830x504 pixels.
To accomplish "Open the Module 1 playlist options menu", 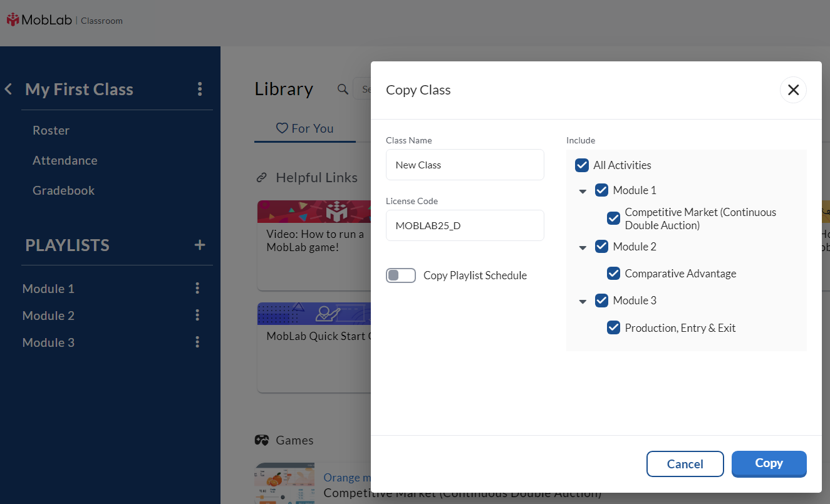I will [x=197, y=288].
